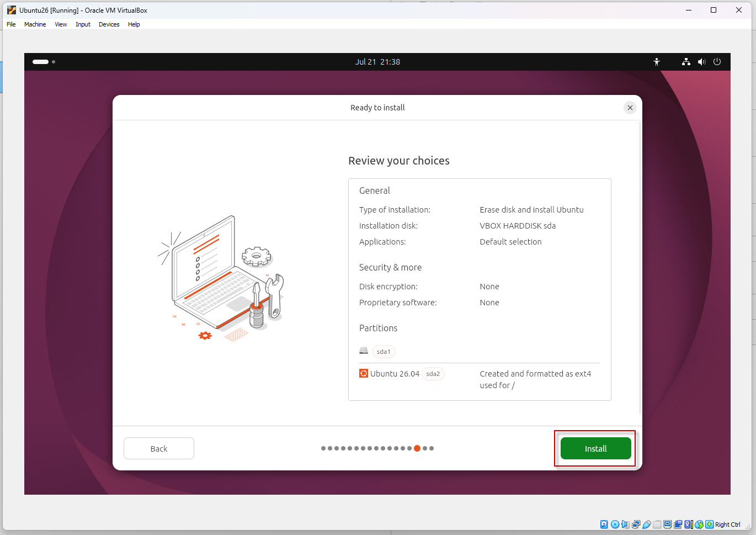Click the sda2 partition chip
This screenshot has height=535, width=756.
[x=433, y=374]
